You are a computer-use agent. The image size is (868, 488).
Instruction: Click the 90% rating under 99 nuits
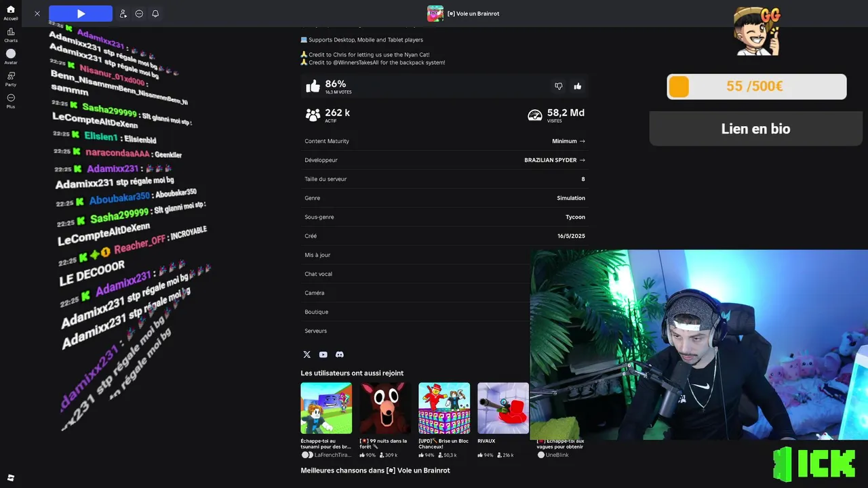(x=368, y=455)
